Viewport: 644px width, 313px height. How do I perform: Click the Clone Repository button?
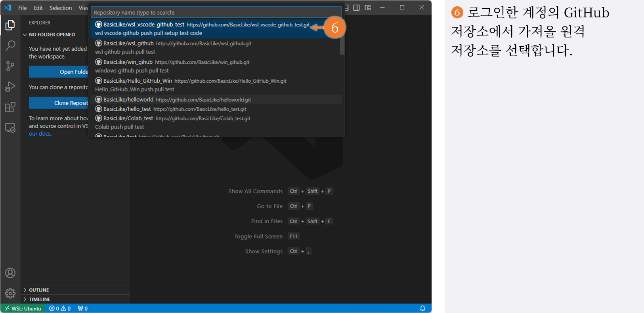[59, 103]
